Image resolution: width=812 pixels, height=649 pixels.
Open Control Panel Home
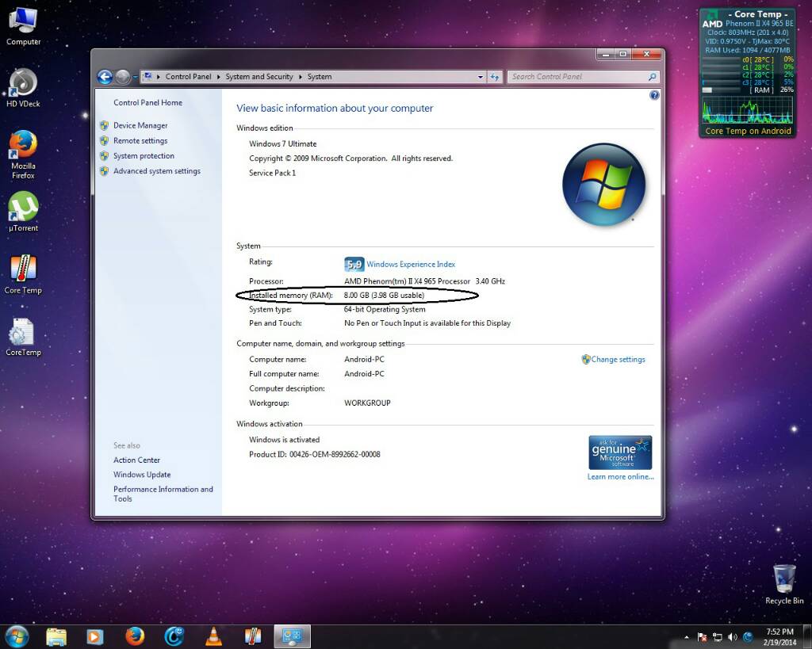click(x=147, y=102)
